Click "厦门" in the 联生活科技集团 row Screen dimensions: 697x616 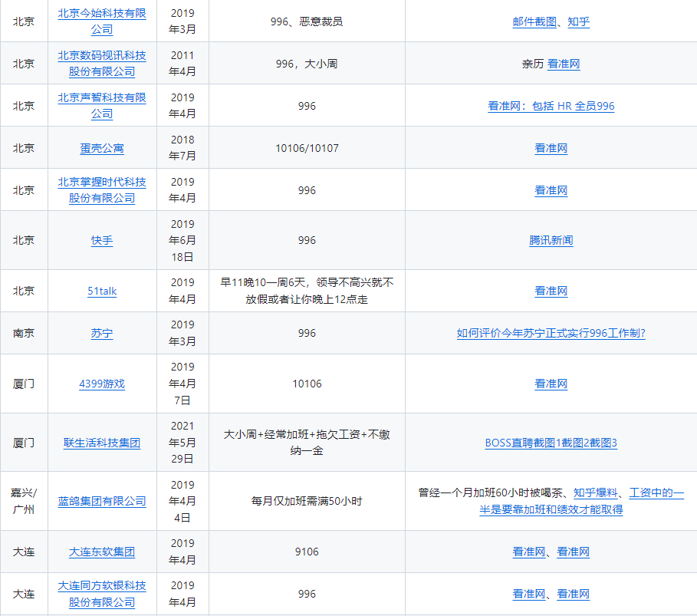[24, 443]
